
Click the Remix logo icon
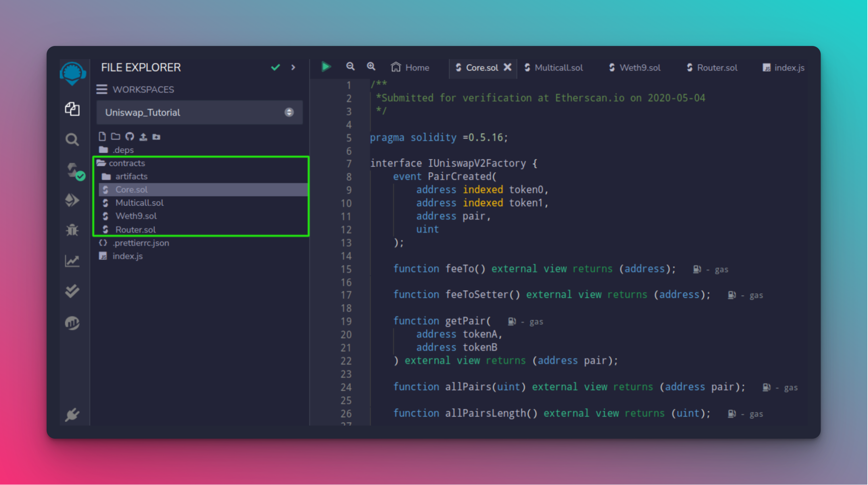point(73,73)
